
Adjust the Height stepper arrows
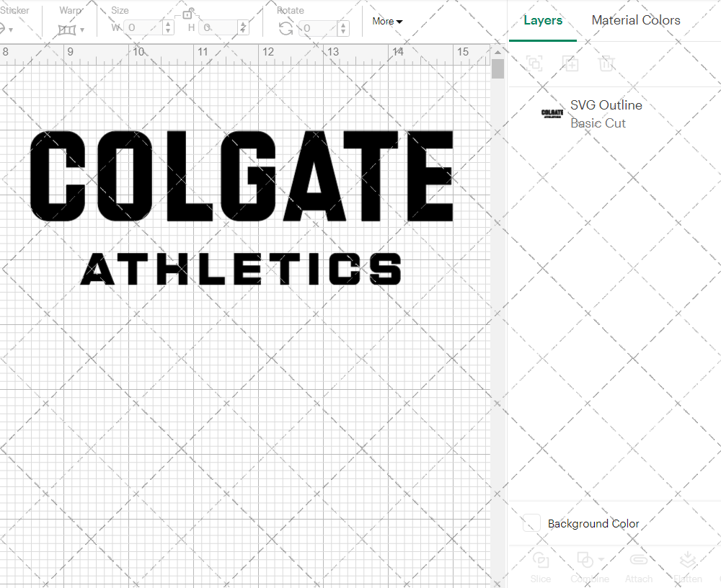coord(244,27)
